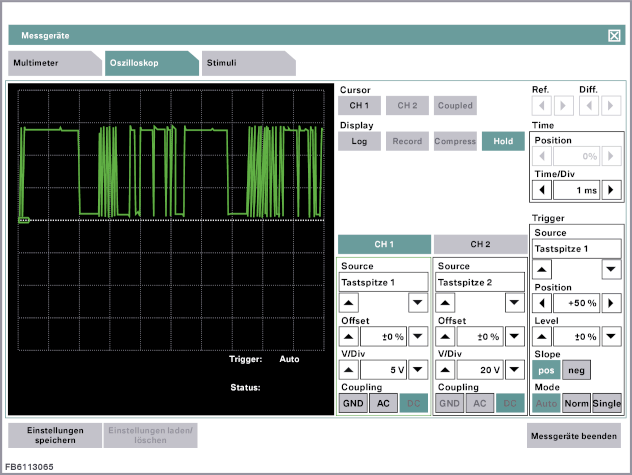Set CH 1 Coupling to GND
Viewport: 632px width, 475px height.
coord(353,403)
